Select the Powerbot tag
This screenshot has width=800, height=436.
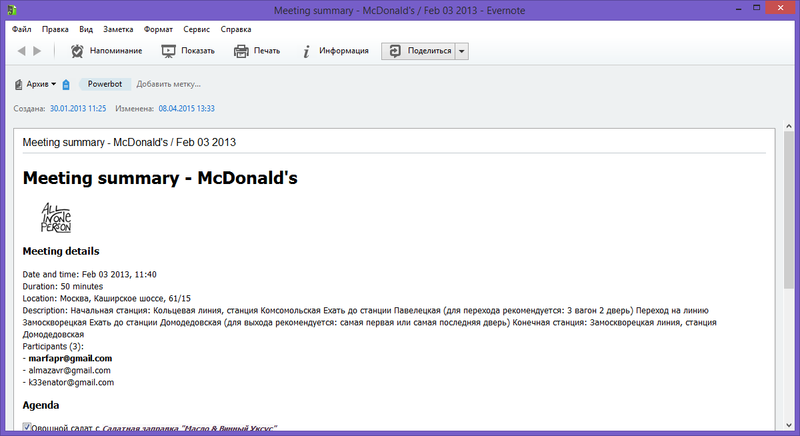104,84
